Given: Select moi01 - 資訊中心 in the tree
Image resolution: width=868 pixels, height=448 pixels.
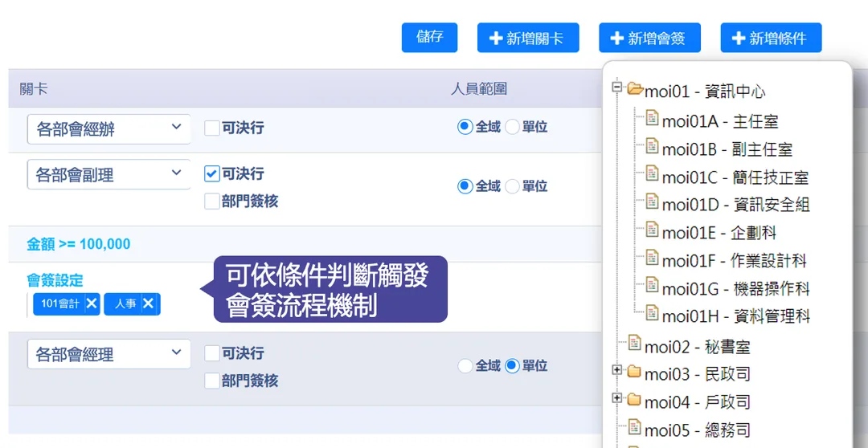Looking at the screenshot, I should point(706,92).
